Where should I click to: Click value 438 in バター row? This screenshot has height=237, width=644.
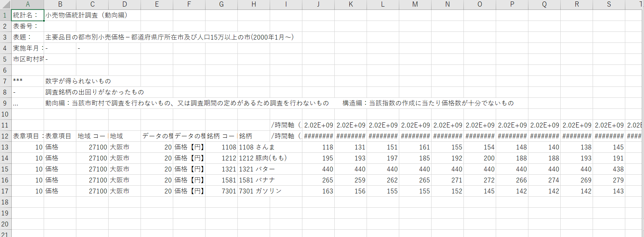click(609, 169)
